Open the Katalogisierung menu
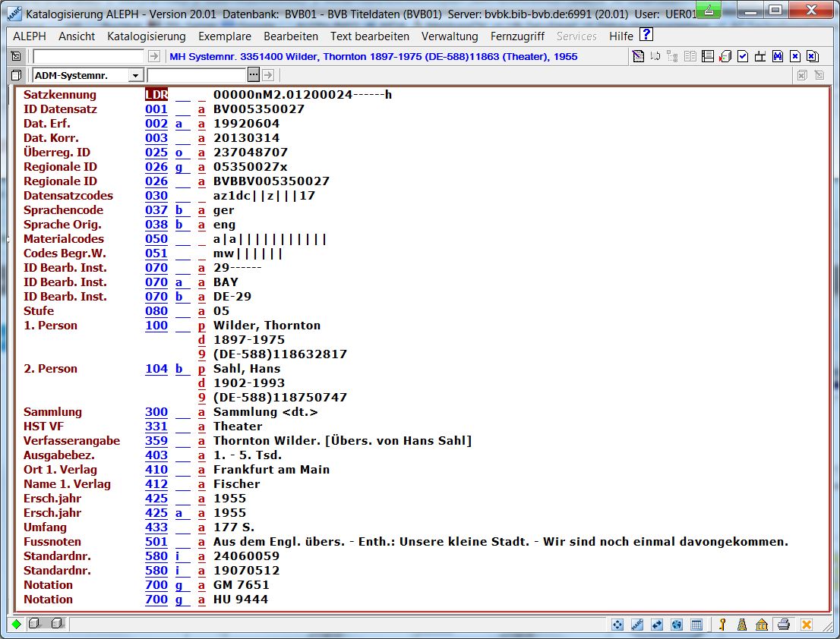The height and width of the screenshot is (639, 840). pyautogui.click(x=147, y=36)
